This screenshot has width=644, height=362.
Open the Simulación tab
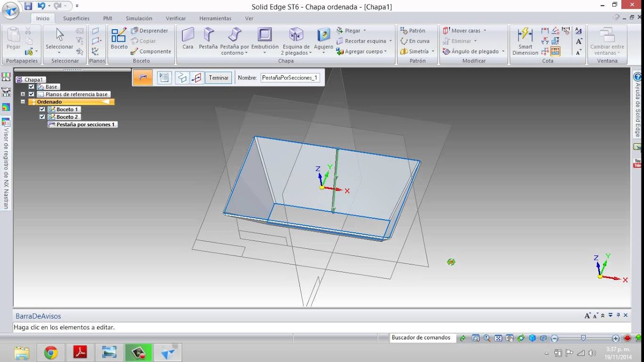click(x=139, y=19)
